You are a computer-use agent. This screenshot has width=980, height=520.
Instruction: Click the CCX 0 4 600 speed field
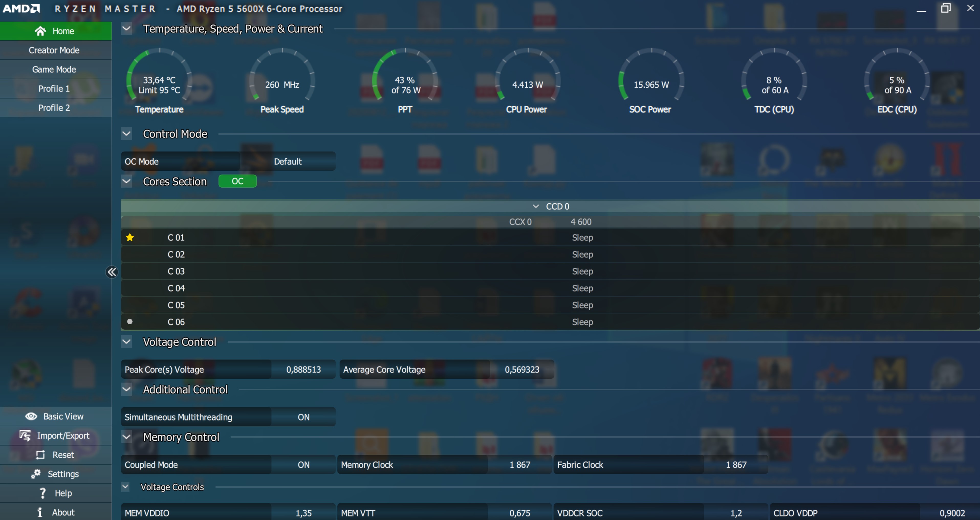coord(581,222)
